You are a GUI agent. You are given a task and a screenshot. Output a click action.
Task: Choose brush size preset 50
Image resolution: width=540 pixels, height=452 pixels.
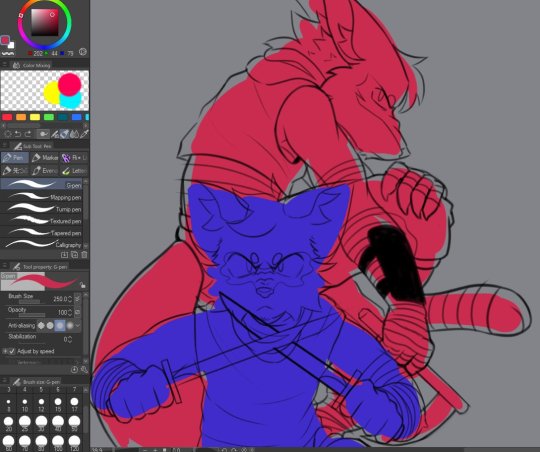[74, 424]
